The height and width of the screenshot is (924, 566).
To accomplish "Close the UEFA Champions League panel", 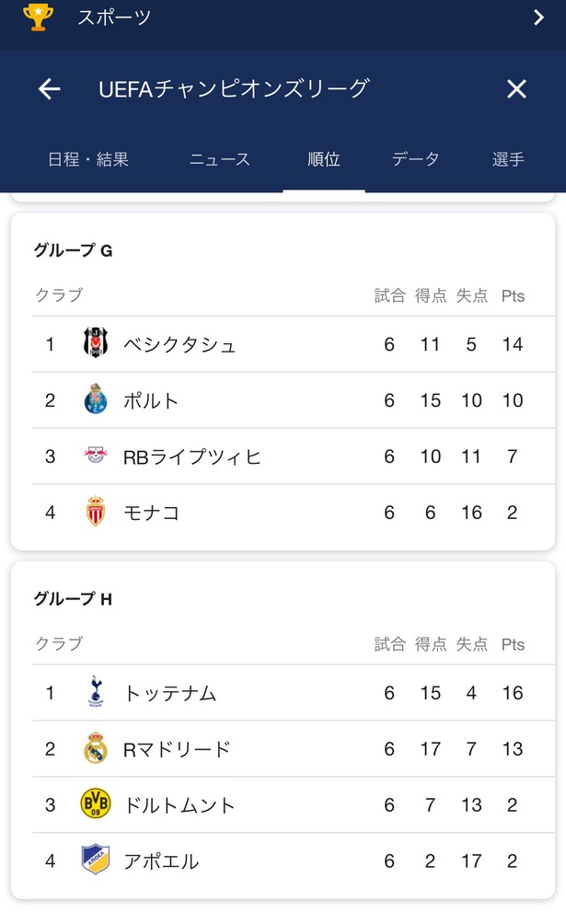I will (516, 89).
